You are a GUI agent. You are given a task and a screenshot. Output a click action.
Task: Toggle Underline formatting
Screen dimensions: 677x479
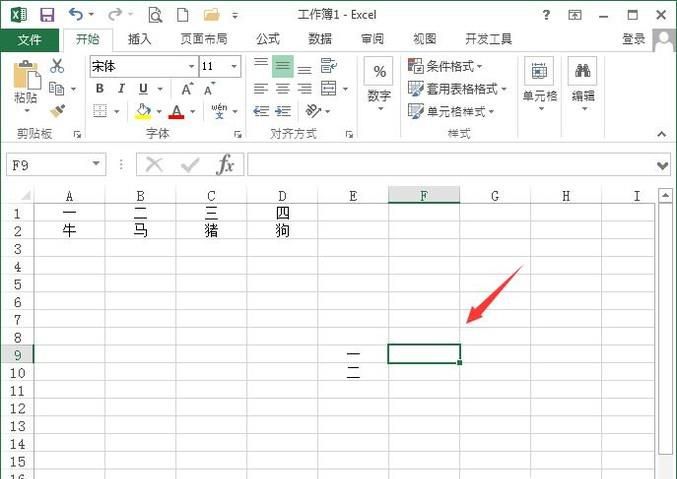(x=143, y=89)
